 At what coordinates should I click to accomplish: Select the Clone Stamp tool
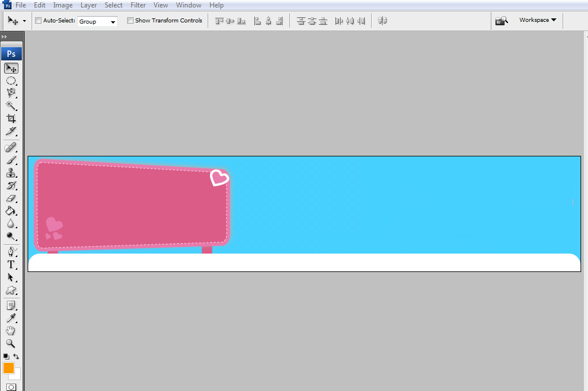click(12, 173)
